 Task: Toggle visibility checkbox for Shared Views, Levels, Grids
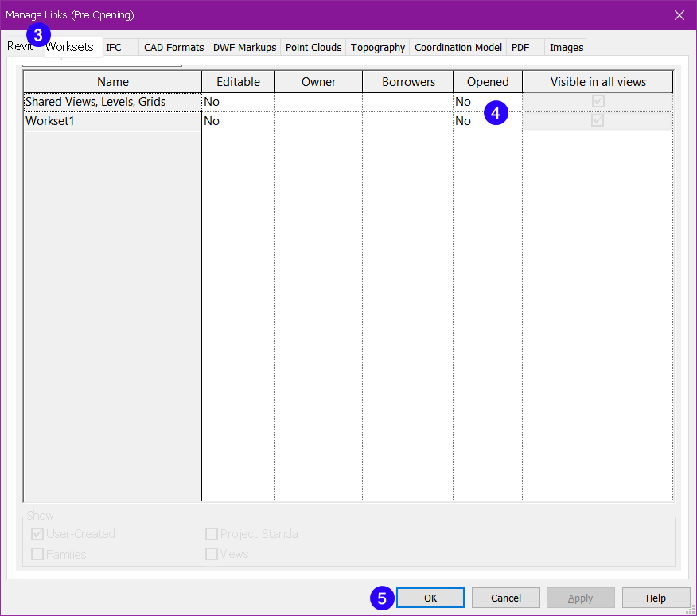pyautogui.click(x=598, y=101)
